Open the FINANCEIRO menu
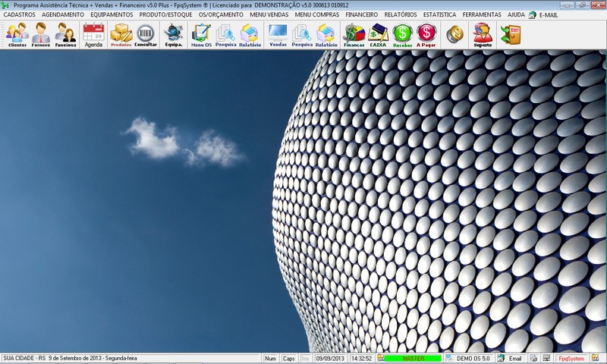This screenshot has width=607, height=364. [362, 14]
